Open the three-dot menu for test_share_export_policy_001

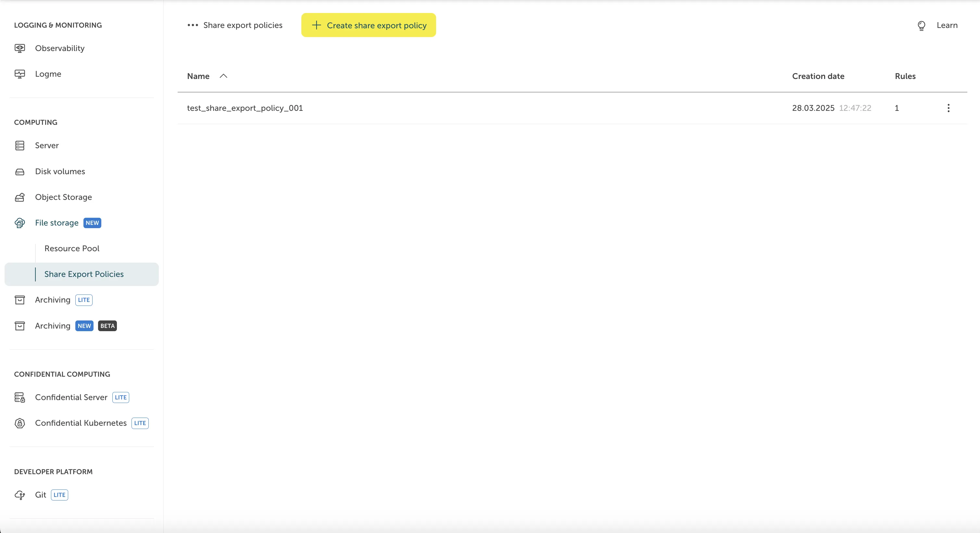(948, 108)
